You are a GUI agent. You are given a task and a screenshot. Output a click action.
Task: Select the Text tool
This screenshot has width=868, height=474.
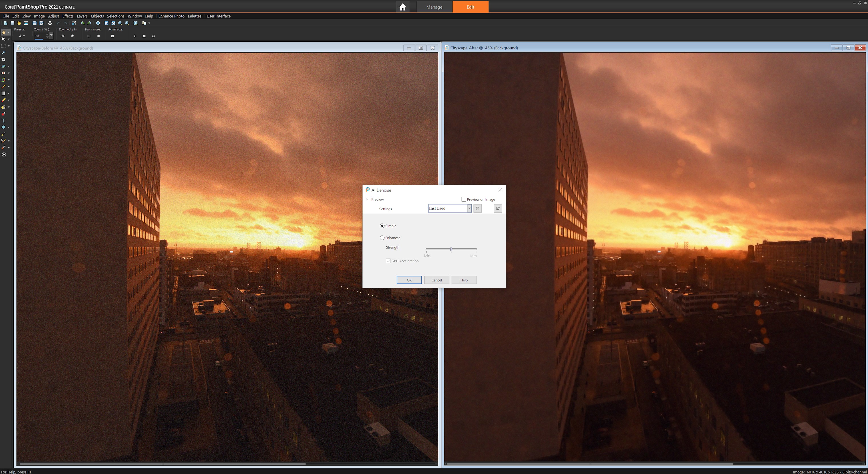[3, 120]
